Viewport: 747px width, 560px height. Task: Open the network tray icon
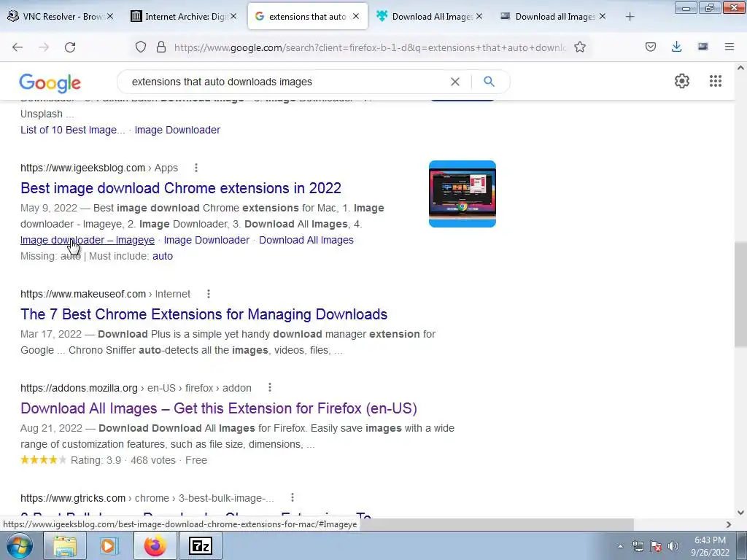point(638,546)
